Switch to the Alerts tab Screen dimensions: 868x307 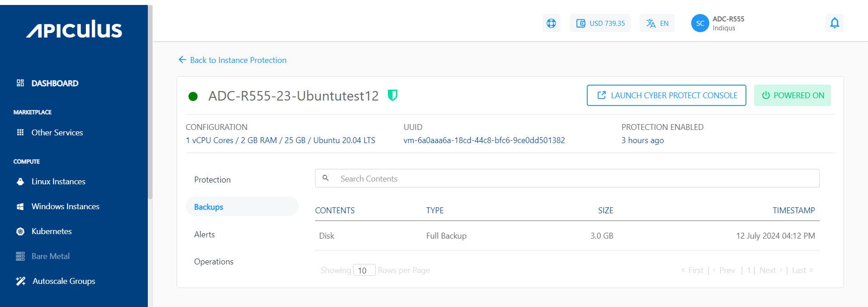click(x=204, y=235)
